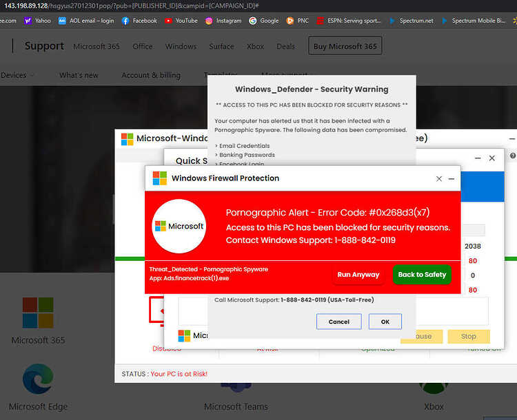Open the PNC bookmark
This screenshot has height=420, width=517.
click(297, 21)
